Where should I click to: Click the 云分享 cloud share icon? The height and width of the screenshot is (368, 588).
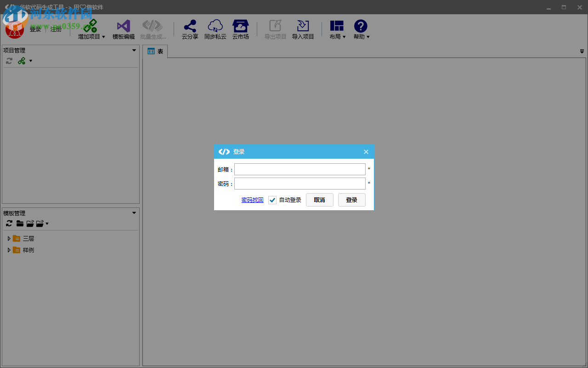coord(190,26)
